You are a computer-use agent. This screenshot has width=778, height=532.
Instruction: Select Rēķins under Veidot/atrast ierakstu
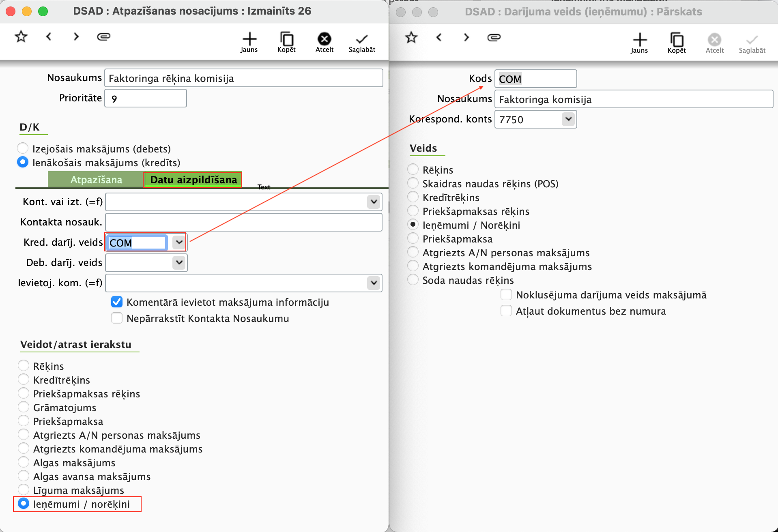click(24, 366)
